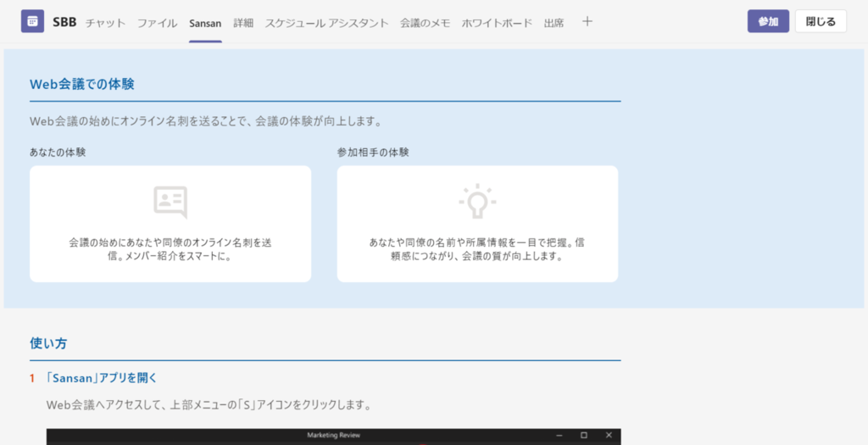Open the 詳細 tab
This screenshot has height=445, width=868.
coord(243,23)
